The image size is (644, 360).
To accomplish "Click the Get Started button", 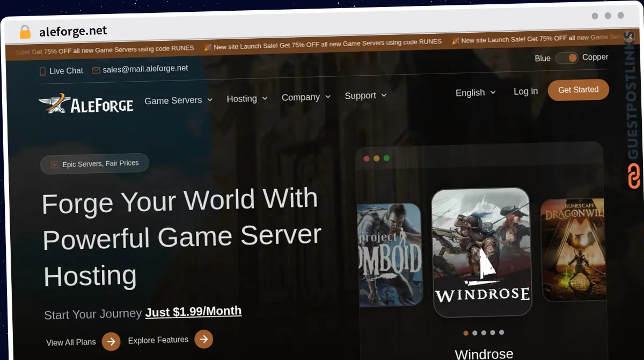I will tap(578, 90).
